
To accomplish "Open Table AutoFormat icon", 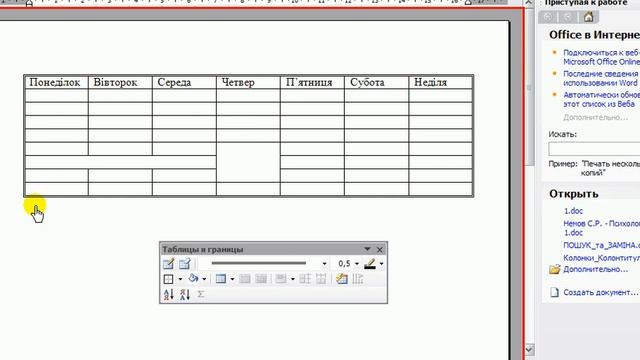I will pyautogui.click(x=342, y=279).
